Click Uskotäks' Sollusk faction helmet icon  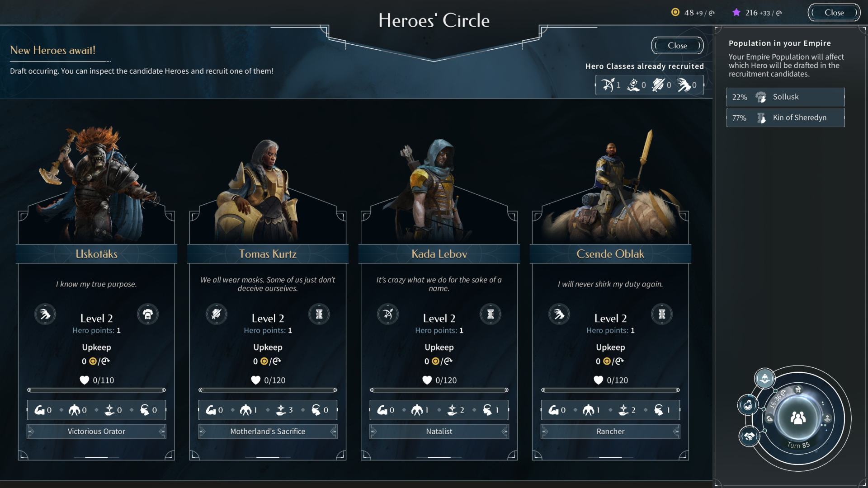(147, 314)
